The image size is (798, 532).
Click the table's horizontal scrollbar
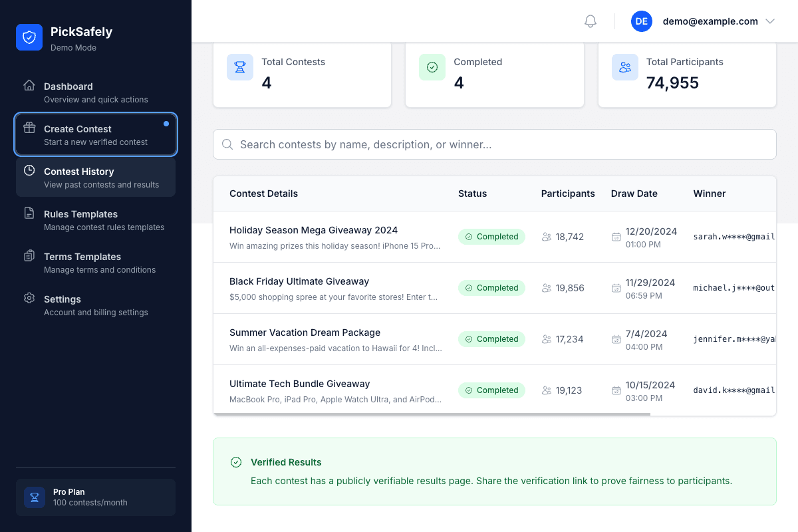pos(432,414)
